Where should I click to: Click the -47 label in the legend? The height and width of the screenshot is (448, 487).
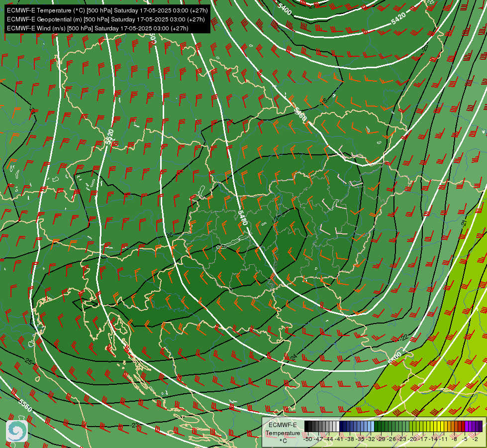coord(318,439)
